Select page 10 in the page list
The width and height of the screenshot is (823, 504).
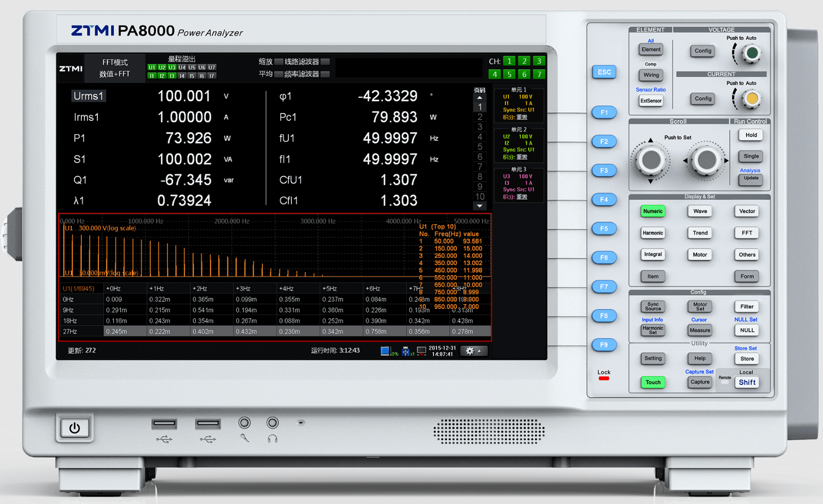[480, 197]
